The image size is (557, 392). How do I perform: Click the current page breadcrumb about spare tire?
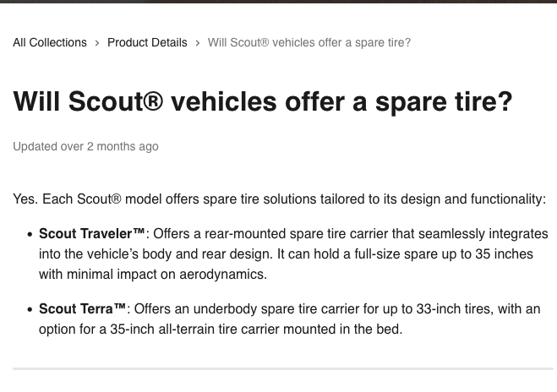click(x=309, y=42)
